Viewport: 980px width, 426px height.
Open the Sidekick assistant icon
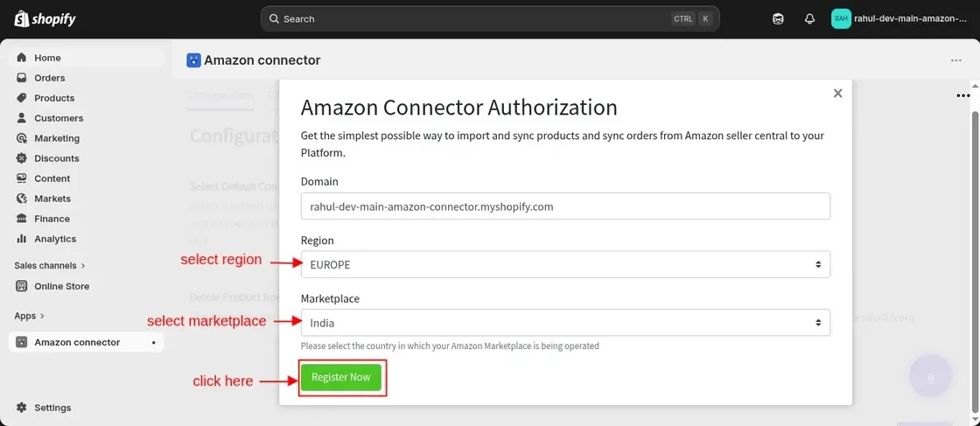[778, 18]
